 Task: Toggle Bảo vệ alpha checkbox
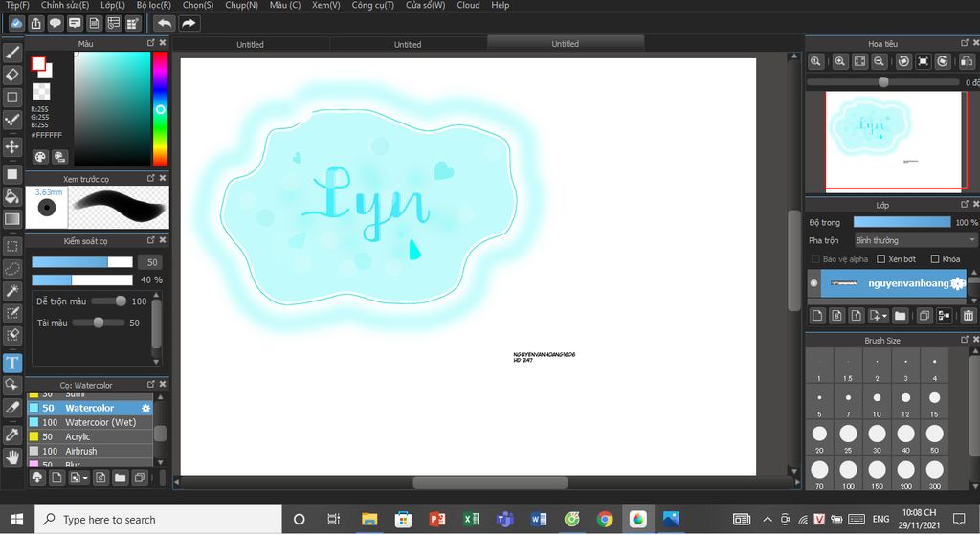[815, 258]
